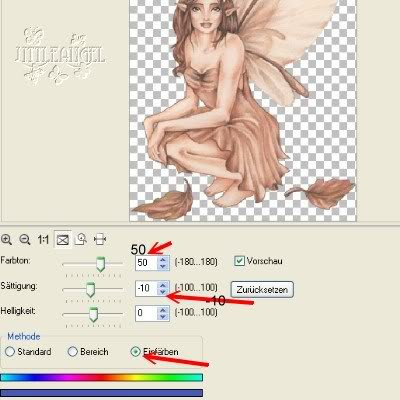This screenshot has height=400, width=400.
Task: Click the Sättigung value field showing -10
Action: pos(146,288)
